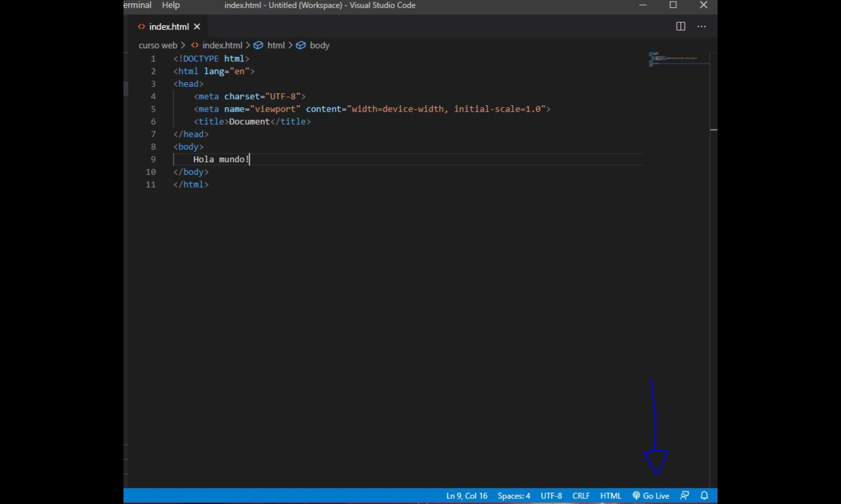Close the index.html tab
Screen dimensions: 841x504
coord(197,27)
